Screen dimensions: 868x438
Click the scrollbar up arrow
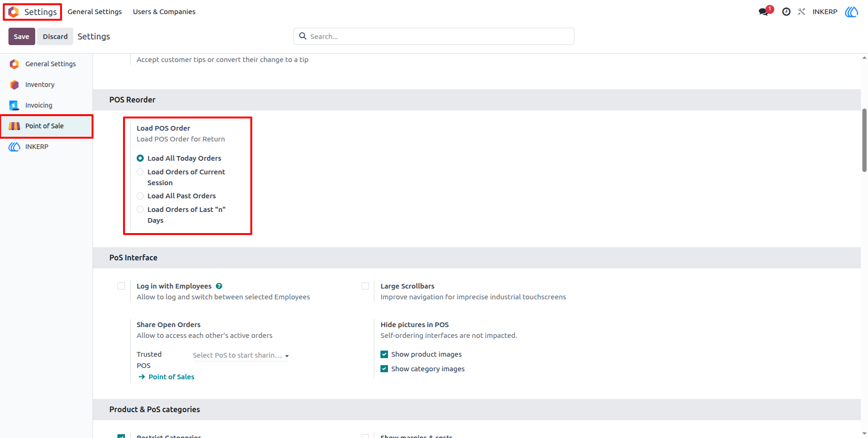[864, 58]
